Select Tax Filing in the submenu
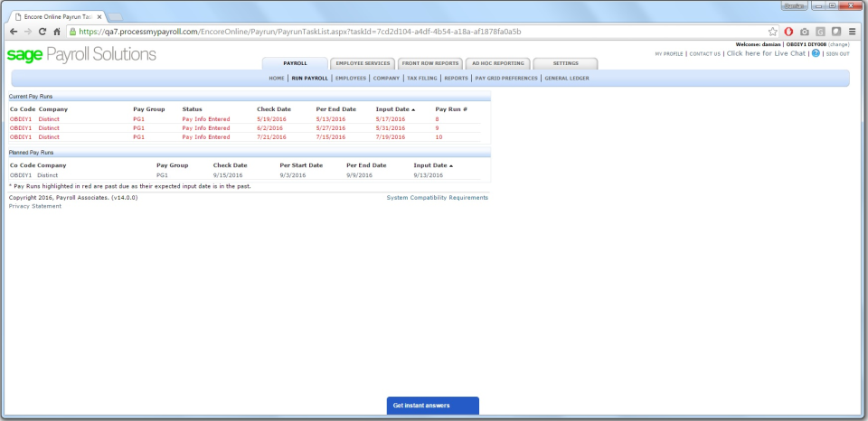This screenshot has height=421, width=868. (421, 79)
